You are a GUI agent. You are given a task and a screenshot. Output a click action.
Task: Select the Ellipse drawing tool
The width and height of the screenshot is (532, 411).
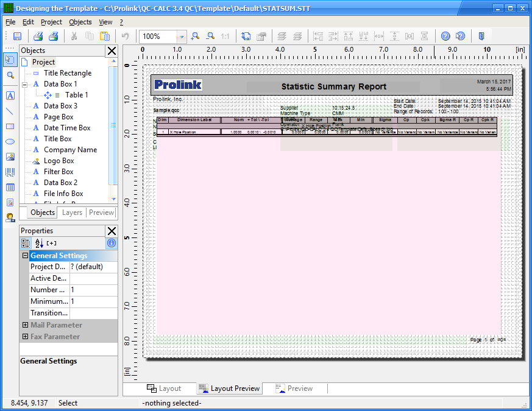[10, 142]
